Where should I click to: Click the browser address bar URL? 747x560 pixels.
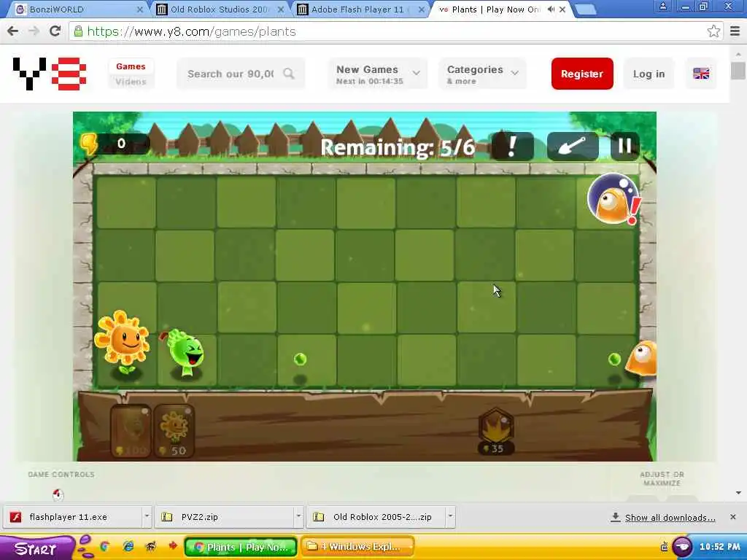[192, 31]
